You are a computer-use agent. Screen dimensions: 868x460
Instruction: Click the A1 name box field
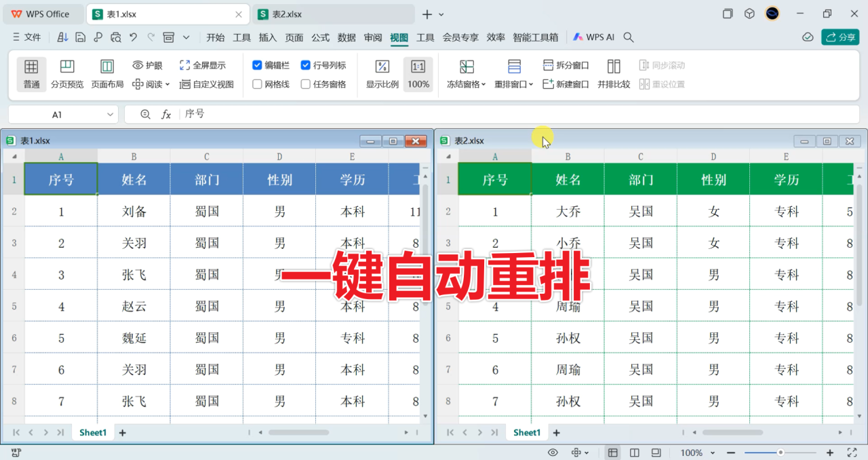click(x=63, y=115)
